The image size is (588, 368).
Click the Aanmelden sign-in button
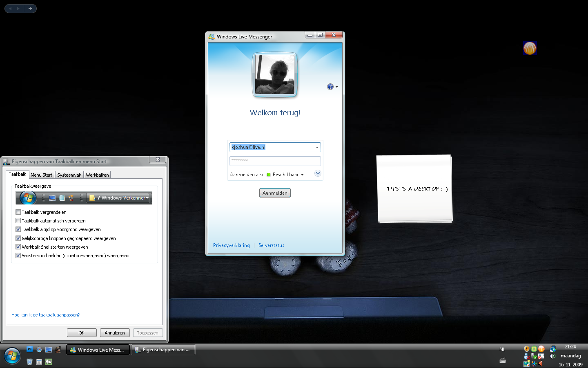tap(275, 193)
